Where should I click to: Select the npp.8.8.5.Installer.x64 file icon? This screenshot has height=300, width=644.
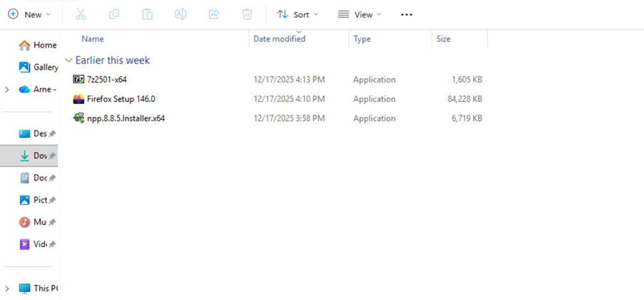coord(78,118)
